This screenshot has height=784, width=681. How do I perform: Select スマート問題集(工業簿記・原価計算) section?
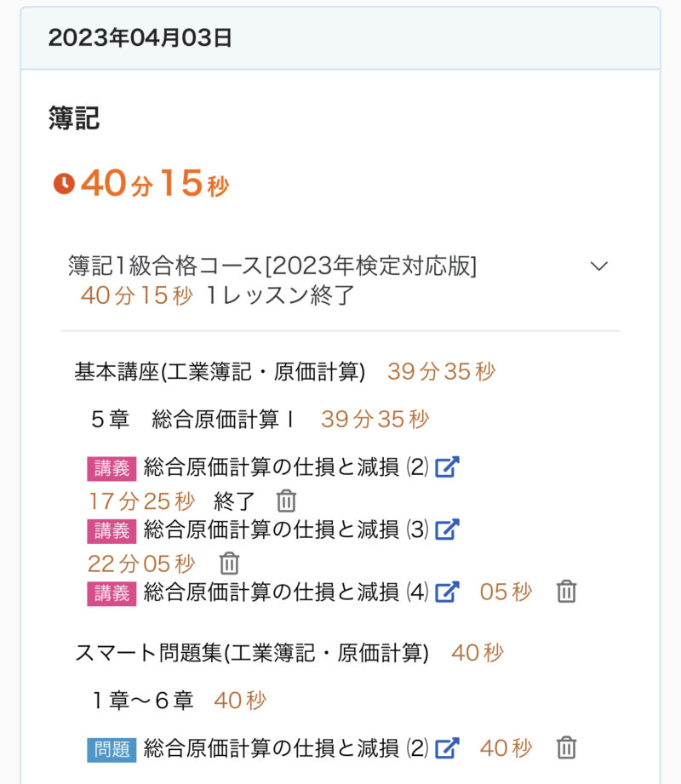tap(250, 654)
